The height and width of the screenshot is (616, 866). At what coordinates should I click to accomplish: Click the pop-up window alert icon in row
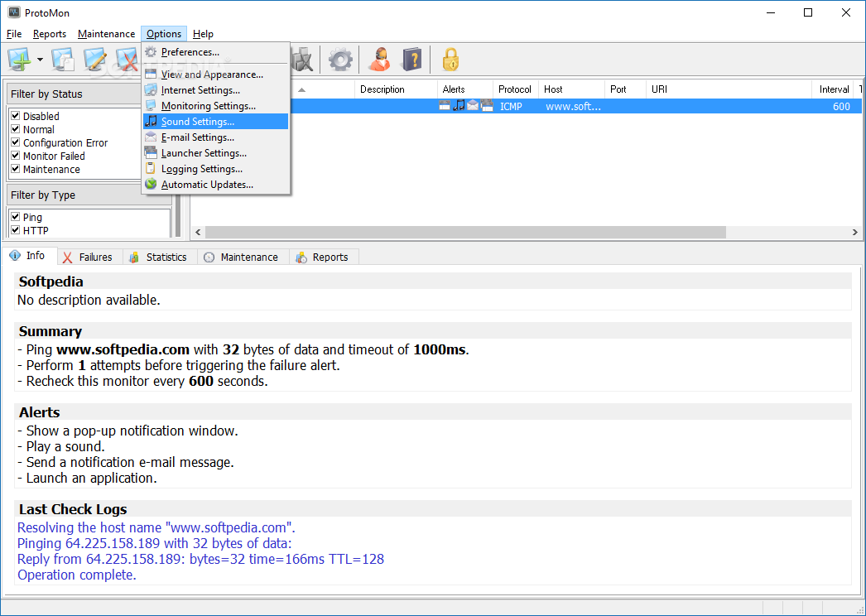pyautogui.click(x=445, y=105)
